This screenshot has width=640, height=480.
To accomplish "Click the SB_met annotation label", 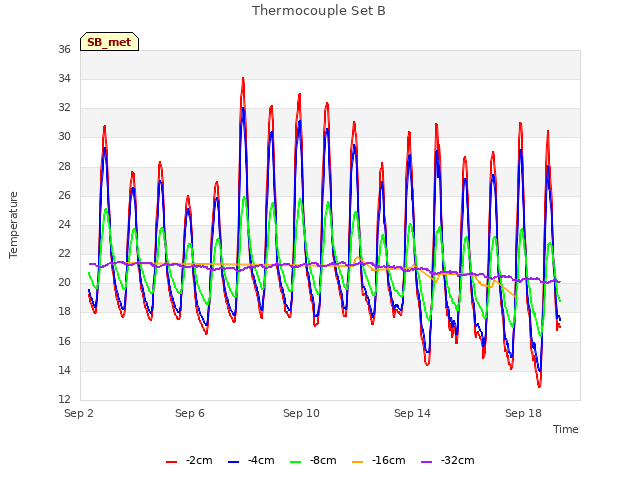I will point(109,42).
